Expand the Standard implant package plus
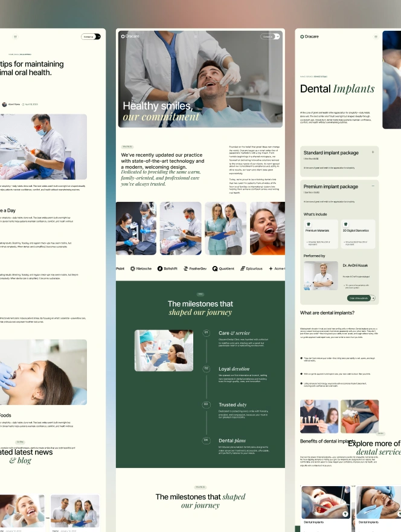401x532 pixels. pos(373,152)
